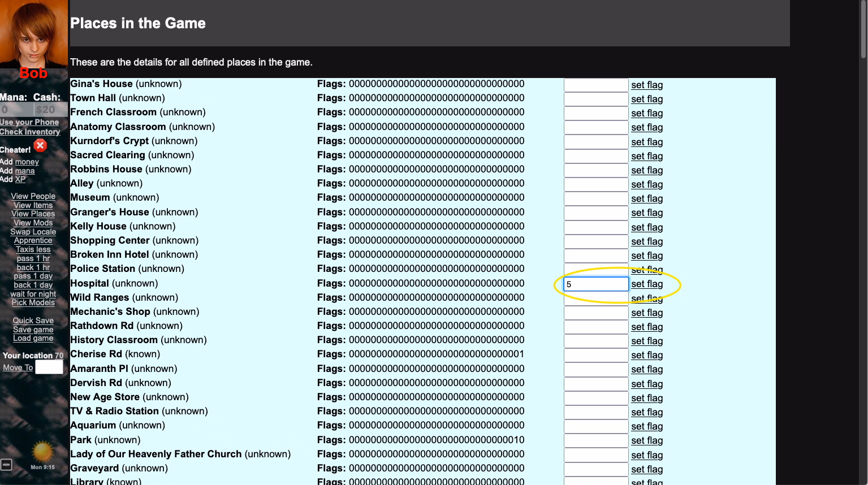Click the Load game link

click(33, 338)
